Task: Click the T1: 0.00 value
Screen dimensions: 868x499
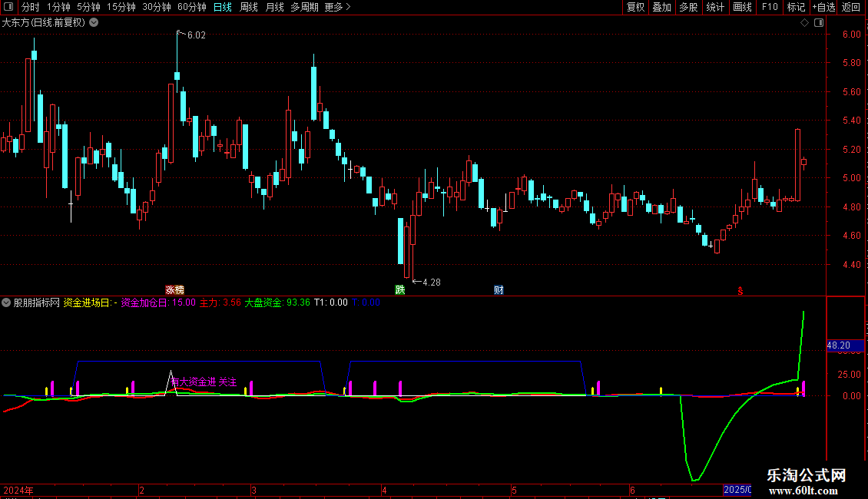Action: coord(331,302)
